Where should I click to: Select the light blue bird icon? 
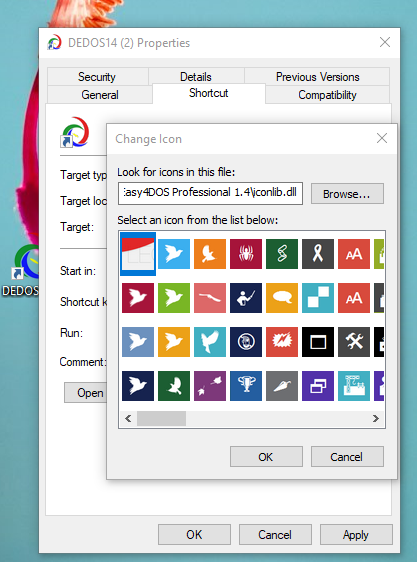[174, 254]
